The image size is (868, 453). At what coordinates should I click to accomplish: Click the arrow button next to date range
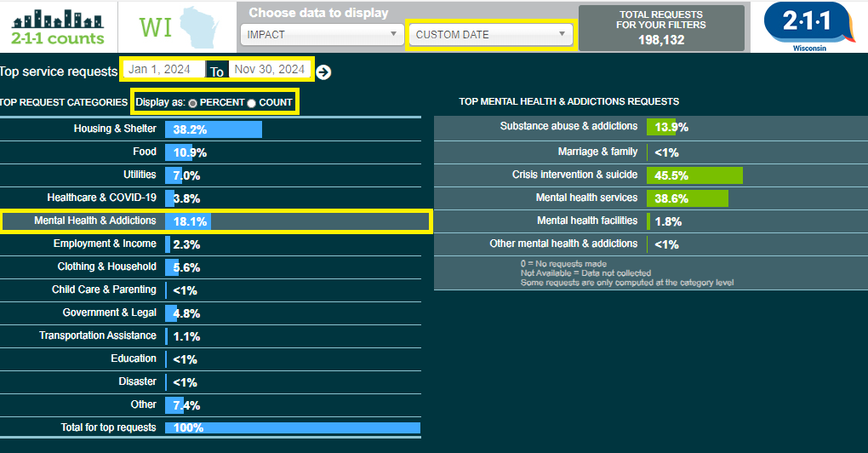coord(324,72)
